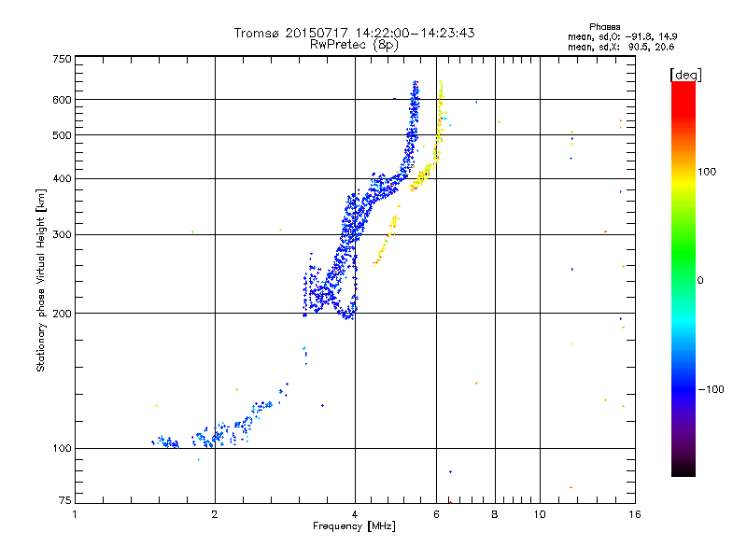
Task: Click the 'Frequency [MHz]' x-axis label
Action: (x=355, y=525)
